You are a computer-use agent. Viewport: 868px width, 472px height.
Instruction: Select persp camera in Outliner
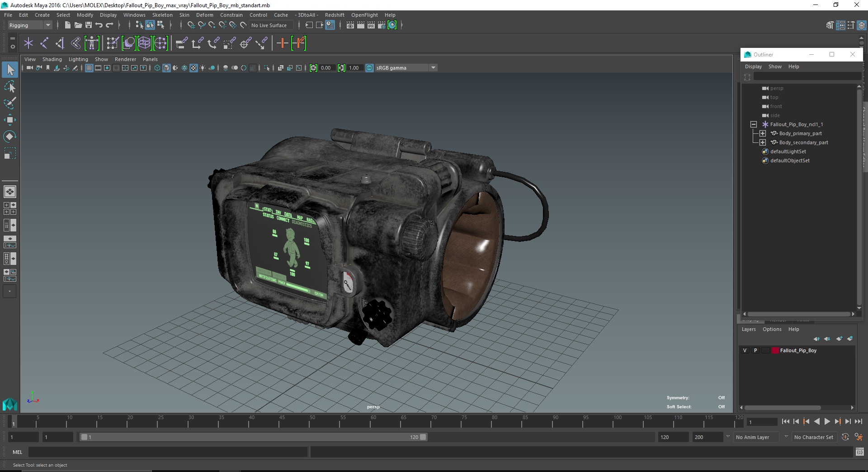pyautogui.click(x=777, y=88)
